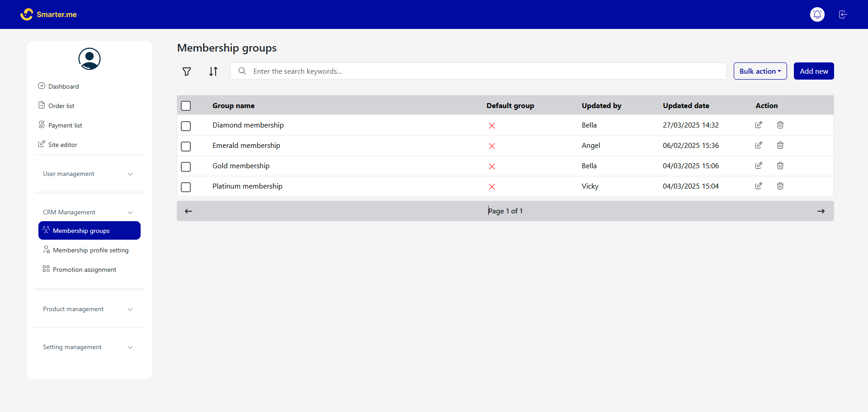Check the Diamond membership checkbox
This screenshot has width=868, height=412.
click(186, 126)
